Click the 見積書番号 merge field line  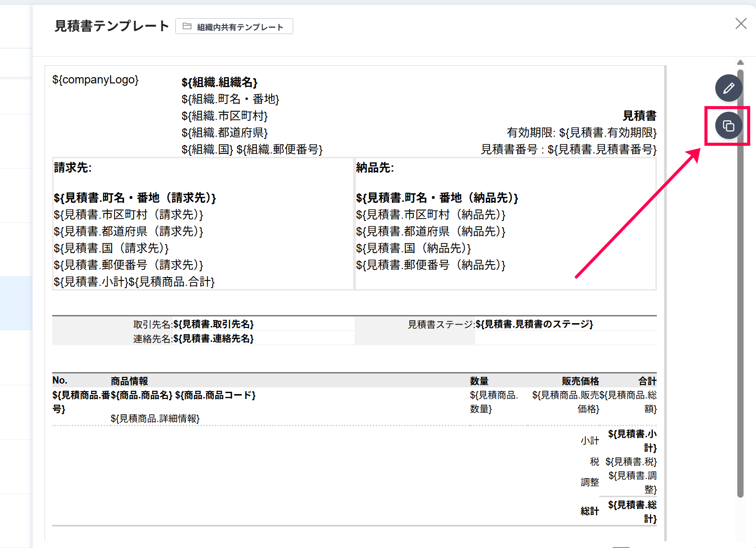(568, 150)
